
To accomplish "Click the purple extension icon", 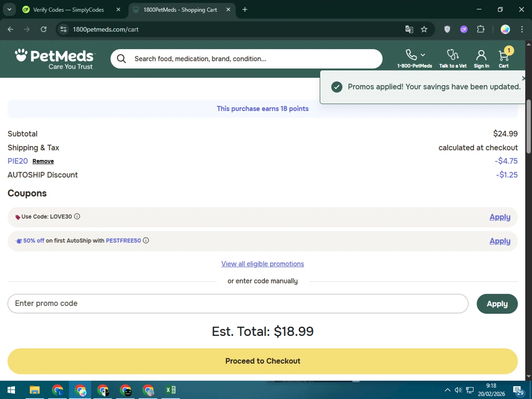I will pyautogui.click(x=464, y=29).
